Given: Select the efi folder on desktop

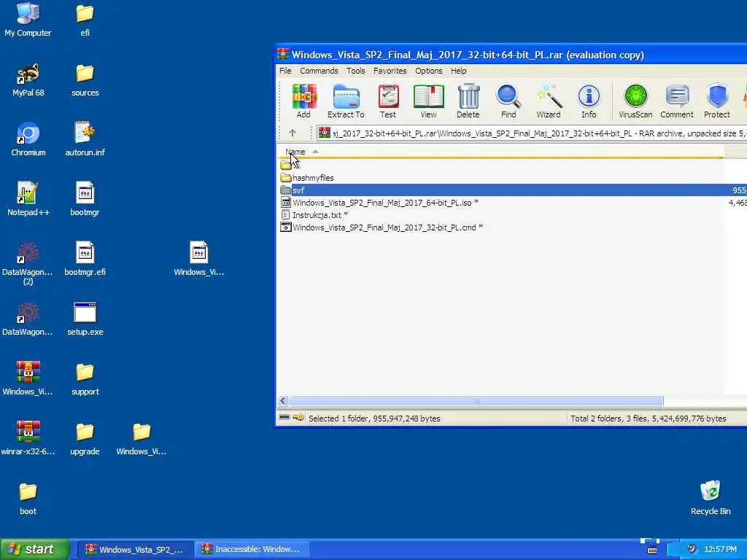Looking at the screenshot, I should click(85, 20).
